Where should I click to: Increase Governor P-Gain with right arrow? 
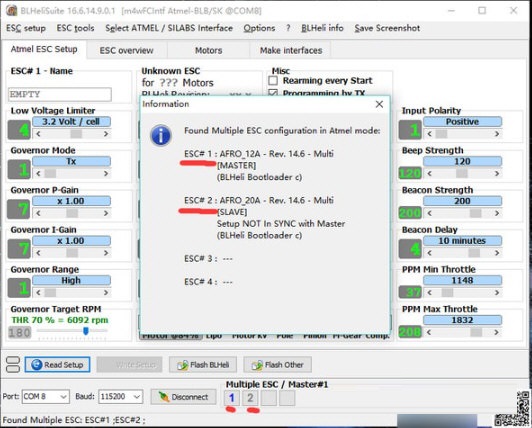[x=106, y=213]
